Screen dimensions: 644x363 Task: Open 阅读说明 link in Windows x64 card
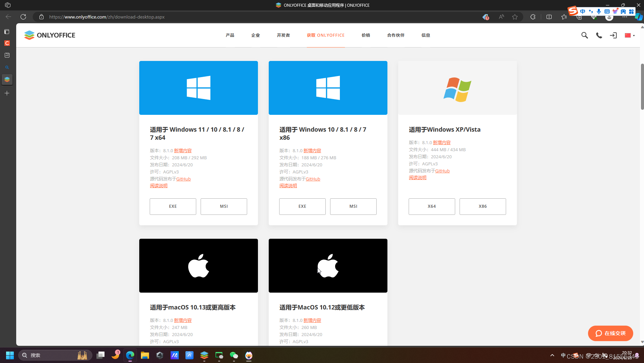158,186
